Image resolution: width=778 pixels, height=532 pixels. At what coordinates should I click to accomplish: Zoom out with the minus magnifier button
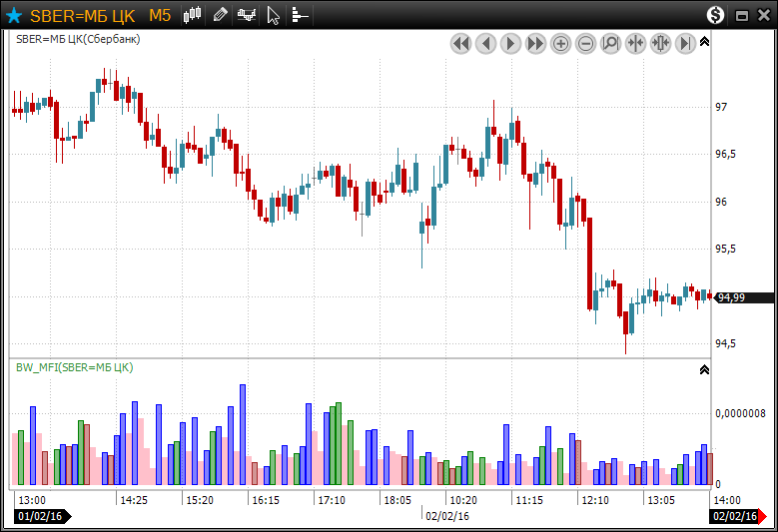586,44
